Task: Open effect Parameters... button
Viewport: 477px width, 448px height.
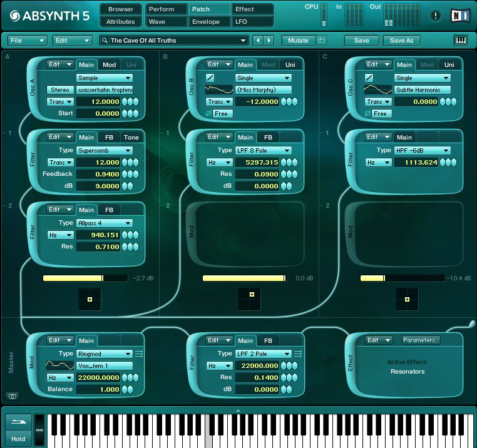Action: pyautogui.click(x=421, y=340)
